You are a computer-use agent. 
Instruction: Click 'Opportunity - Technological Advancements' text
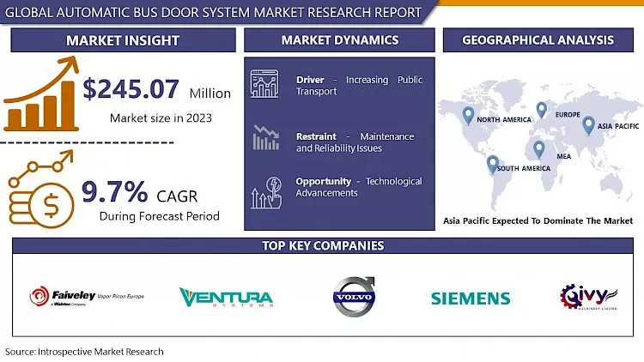click(359, 187)
